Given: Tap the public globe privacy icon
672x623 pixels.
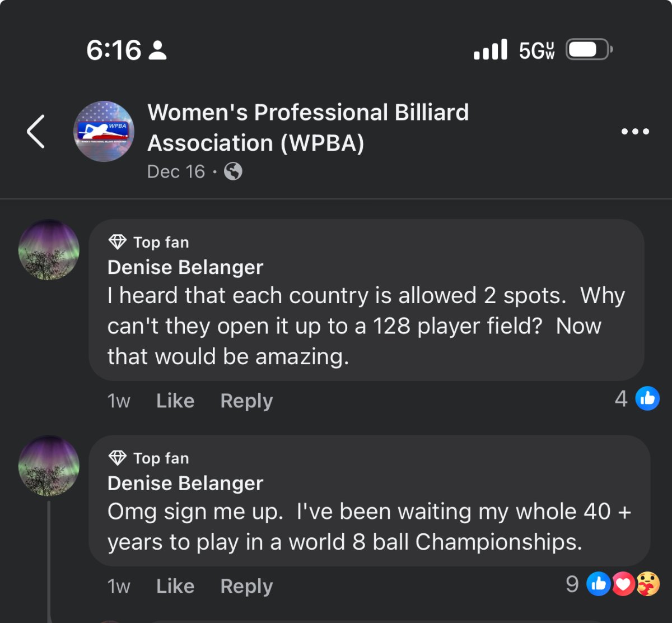Looking at the screenshot, I should (x=233, y=171).
